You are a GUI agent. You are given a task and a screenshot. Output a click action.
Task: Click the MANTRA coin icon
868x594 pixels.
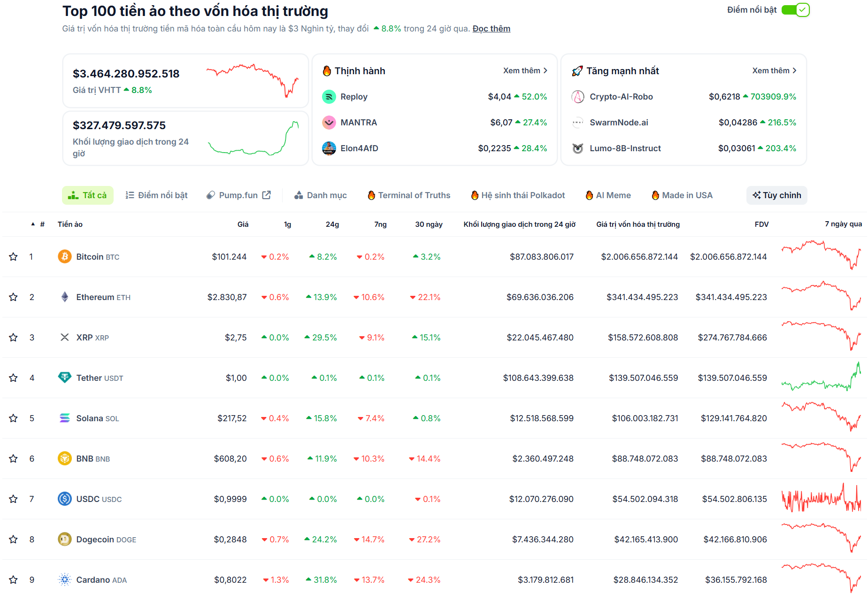[x=329, y=123]
